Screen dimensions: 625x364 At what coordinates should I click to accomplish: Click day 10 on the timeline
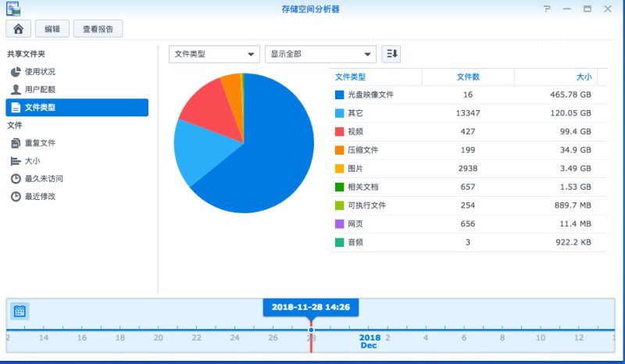click(540, 337)
